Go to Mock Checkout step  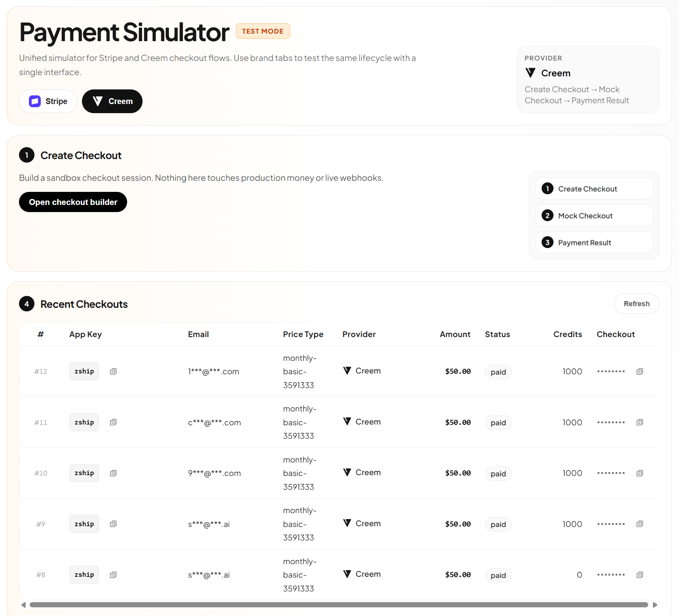coord(594,216)
